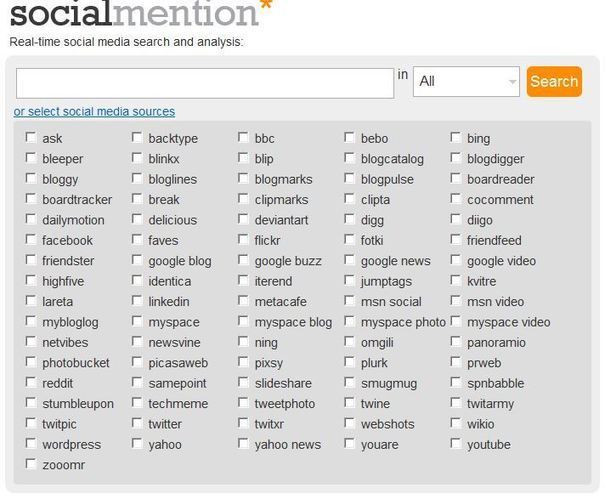Tick the wordpress checkbox
Viewport: 605px width, 499px height.
coord(31,444)
